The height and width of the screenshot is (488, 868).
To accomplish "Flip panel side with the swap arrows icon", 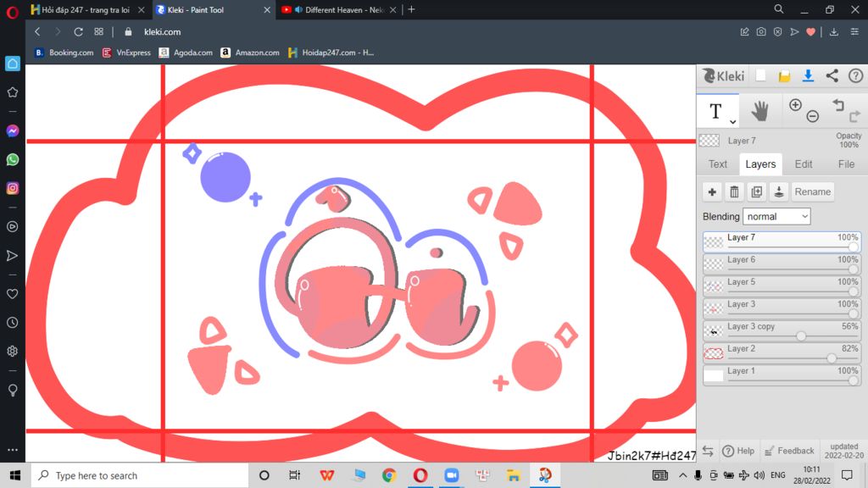I will click(708, 451).
